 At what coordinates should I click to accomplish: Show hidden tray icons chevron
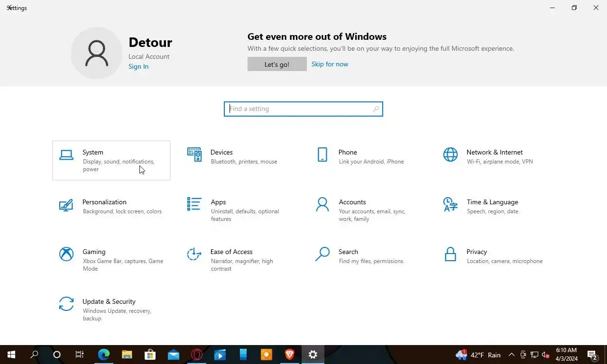512,355
